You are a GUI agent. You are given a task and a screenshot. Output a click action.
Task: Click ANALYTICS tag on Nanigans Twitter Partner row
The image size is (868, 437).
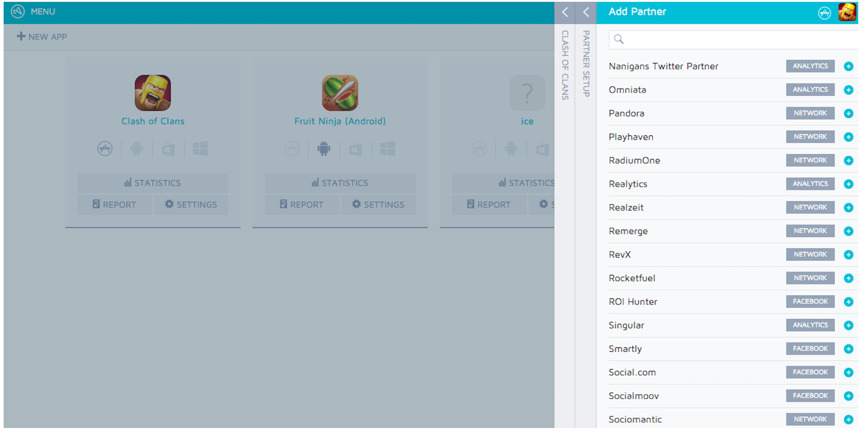coord(810,66)
